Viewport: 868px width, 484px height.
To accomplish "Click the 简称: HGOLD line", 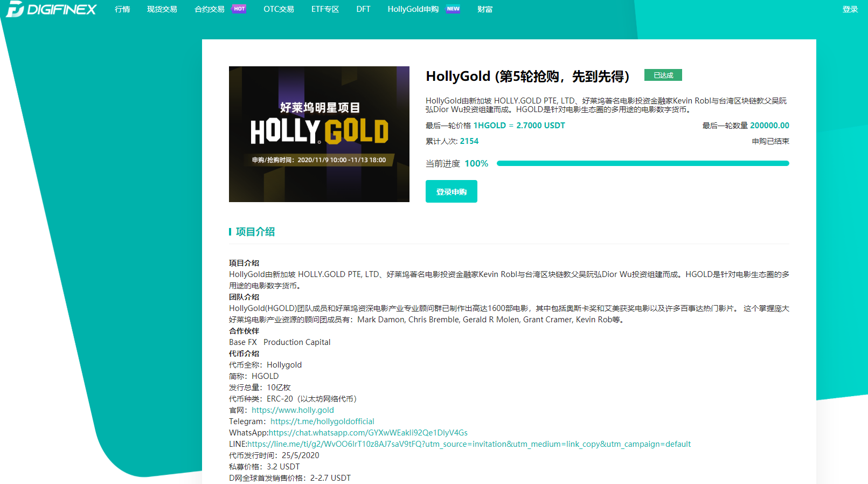I will [254, 376].
